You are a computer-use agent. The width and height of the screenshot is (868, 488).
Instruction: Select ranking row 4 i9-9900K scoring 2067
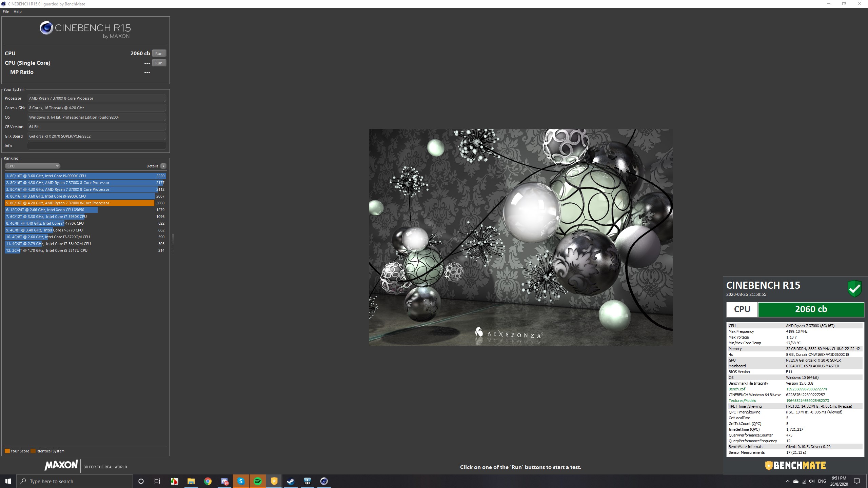(x=85, y=196)
